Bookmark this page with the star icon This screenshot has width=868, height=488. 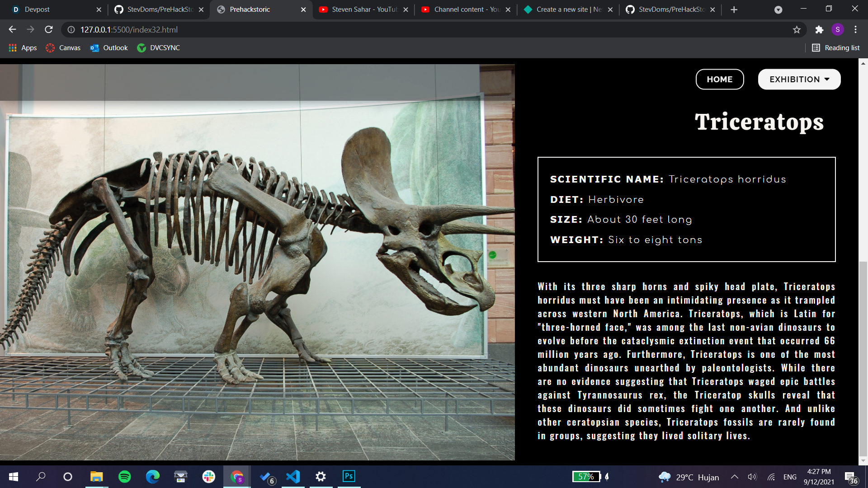797,29
